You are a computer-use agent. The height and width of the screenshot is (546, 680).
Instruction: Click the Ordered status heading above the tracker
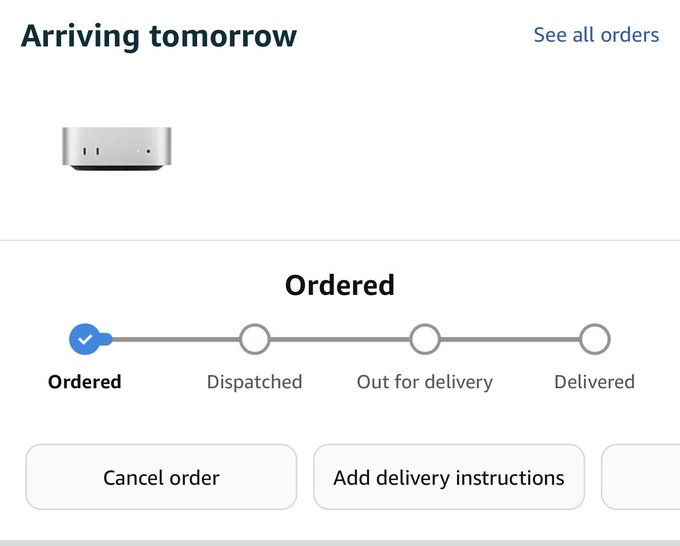(x=340, y=285)
